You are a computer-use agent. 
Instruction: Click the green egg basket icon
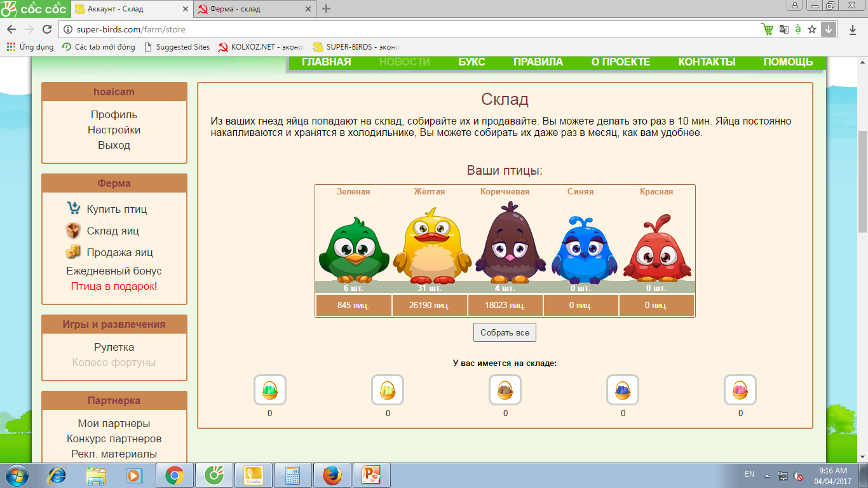click(270, 390)
